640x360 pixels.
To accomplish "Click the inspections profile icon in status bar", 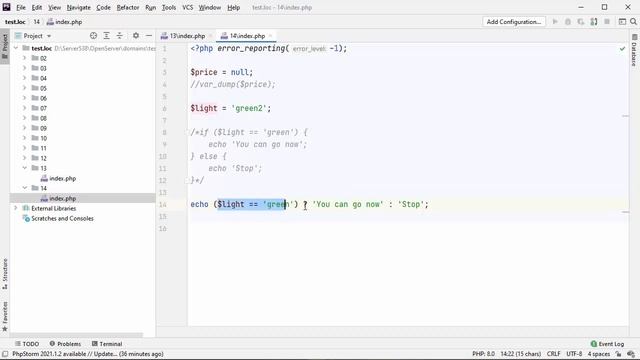I will tap(631, 354).
